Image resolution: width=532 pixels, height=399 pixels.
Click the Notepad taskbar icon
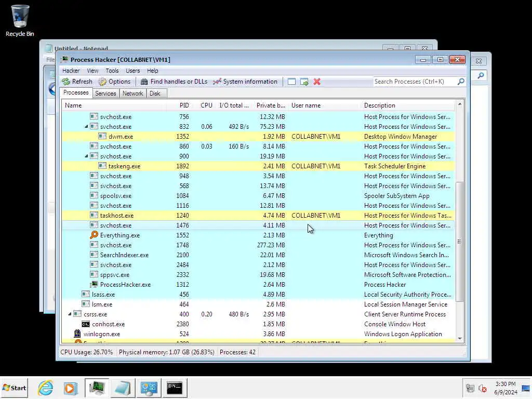pyautogui.click(x=123, y=388)
